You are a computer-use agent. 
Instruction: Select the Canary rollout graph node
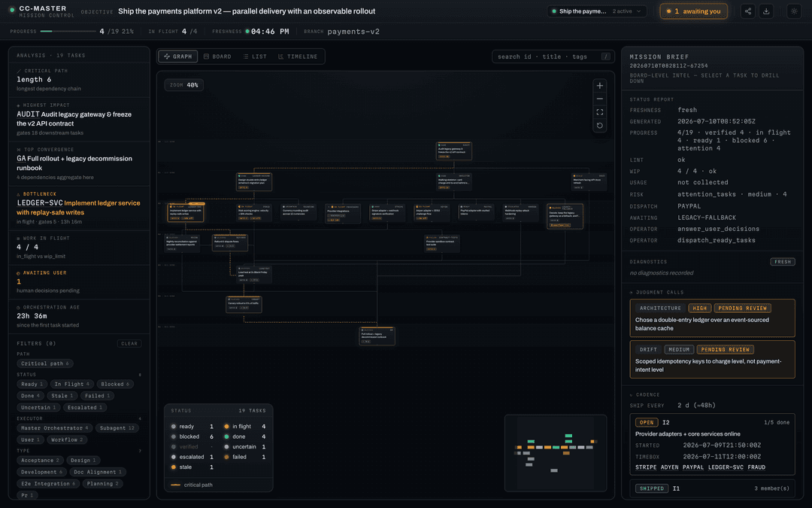[244, 305]
